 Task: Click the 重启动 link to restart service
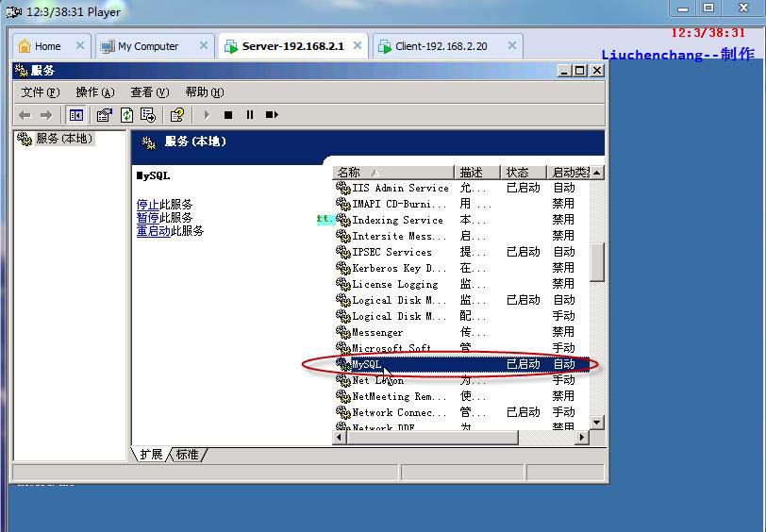tap(154, 230)
